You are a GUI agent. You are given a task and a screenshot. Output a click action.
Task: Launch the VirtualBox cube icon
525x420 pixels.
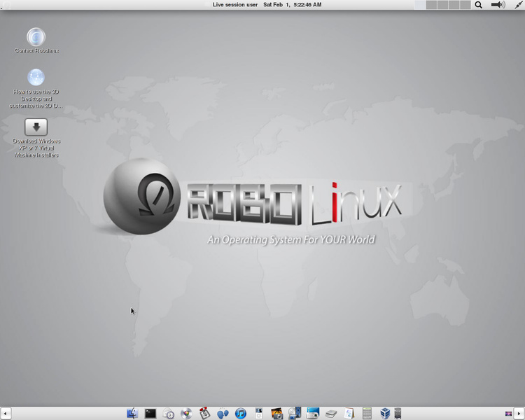pos(385,413)
